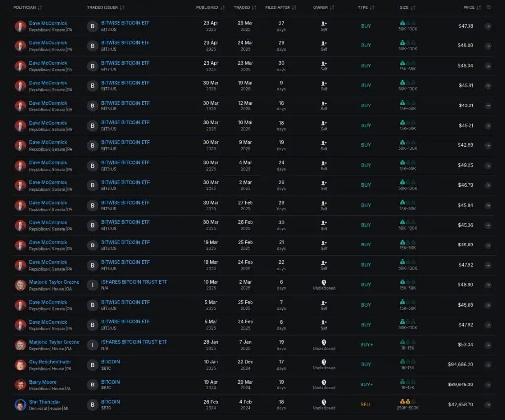Toggle sort order on Published column
Screen dimensions: 505x420
[223, 8]
